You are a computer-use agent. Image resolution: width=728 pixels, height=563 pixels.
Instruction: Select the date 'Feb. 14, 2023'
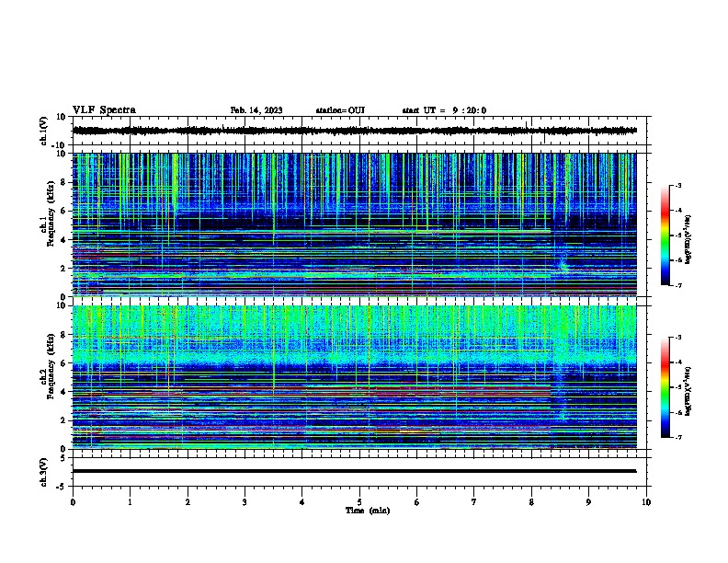pyautogui.click(x=256, y=110)
